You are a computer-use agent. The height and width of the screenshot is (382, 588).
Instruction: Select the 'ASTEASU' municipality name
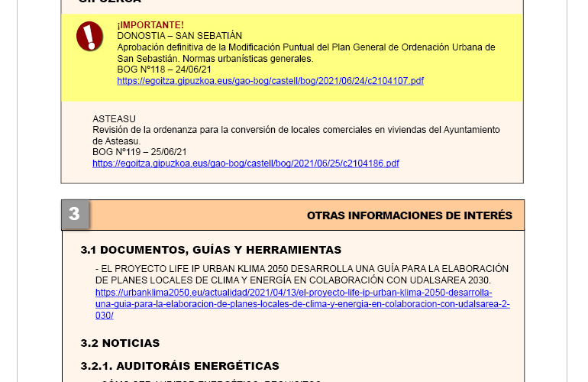pyautogui.click(x=114, y=118)
